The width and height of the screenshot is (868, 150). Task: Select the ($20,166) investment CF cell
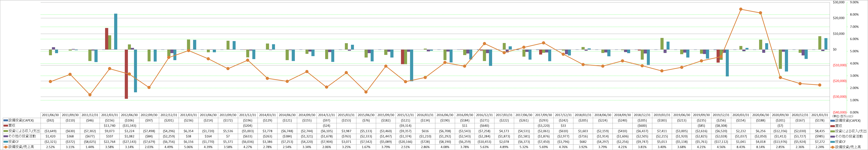click(405, 142)
